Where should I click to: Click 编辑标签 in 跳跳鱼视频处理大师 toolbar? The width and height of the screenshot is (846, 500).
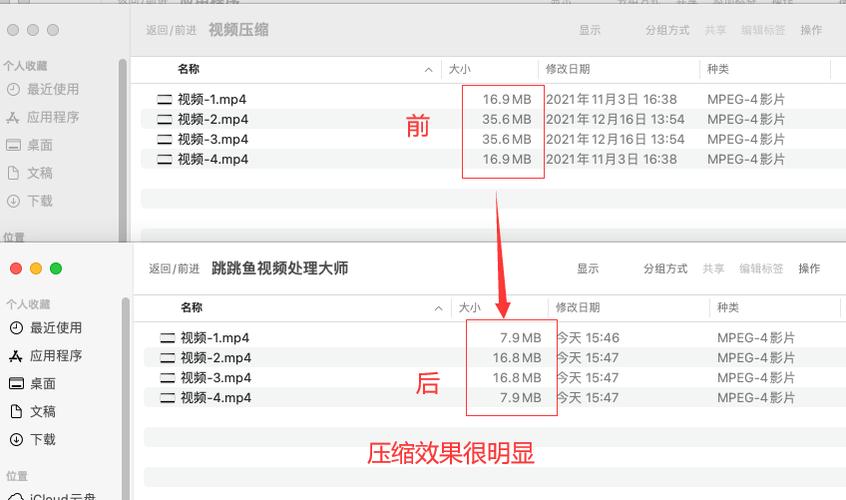pyautogui.click(x=761, y=269)
